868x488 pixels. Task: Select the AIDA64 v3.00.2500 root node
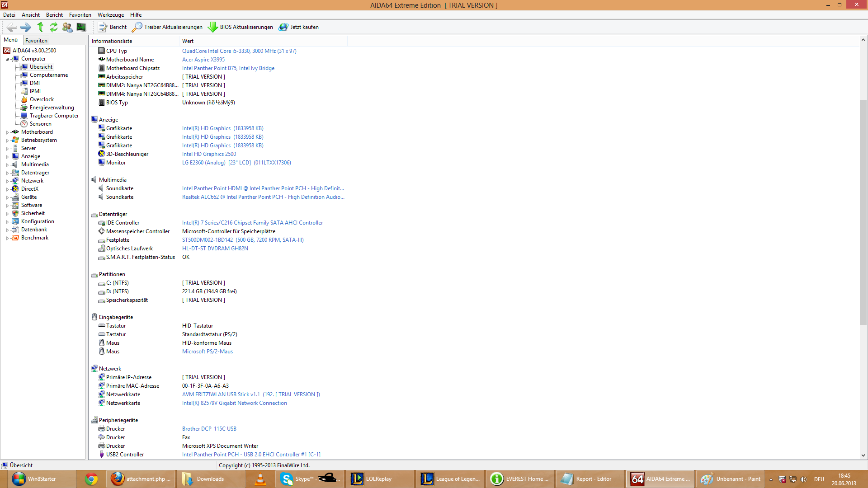coord(34,51)
